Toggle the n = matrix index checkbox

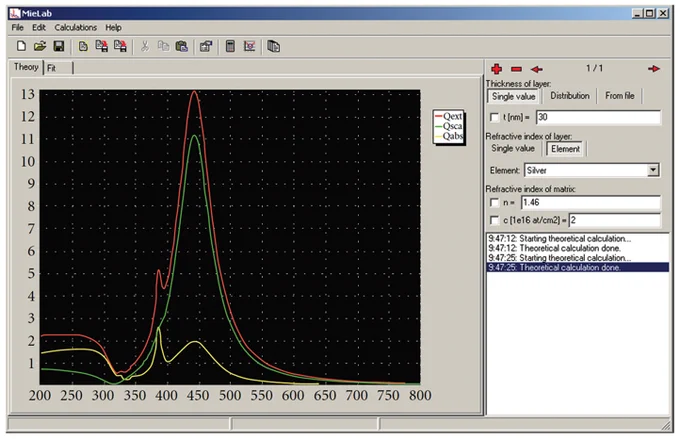494,203
